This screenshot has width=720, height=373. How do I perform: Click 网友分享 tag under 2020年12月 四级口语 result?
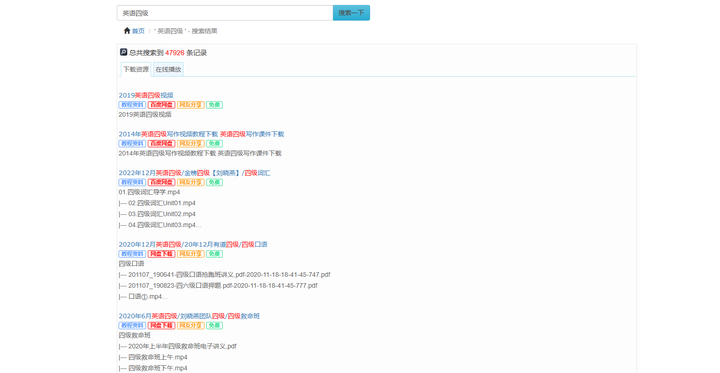tap(191, 254)
